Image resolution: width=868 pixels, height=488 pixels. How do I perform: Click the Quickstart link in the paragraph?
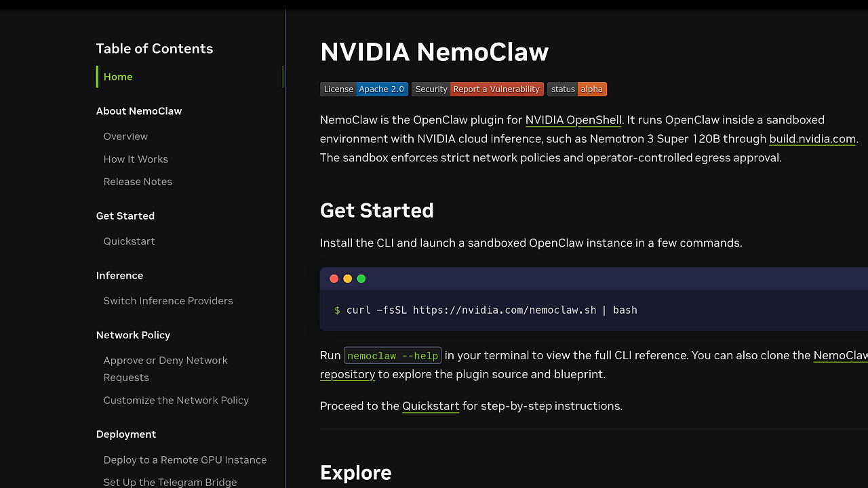pos(431,406)
